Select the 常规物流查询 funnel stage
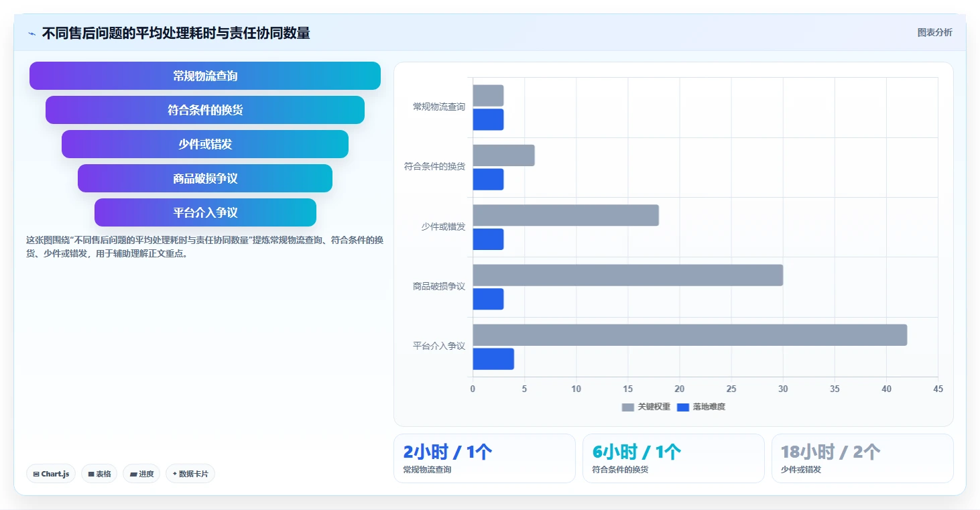 [x=205, y=76]
